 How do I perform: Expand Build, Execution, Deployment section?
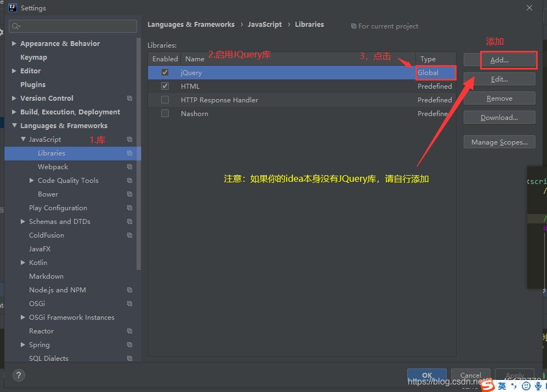pyautogui.click(x=14, y=112)
